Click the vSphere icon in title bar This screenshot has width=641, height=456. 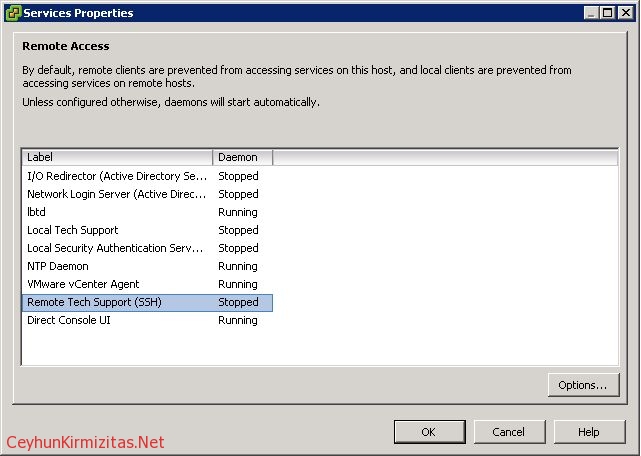click(13, 13)
